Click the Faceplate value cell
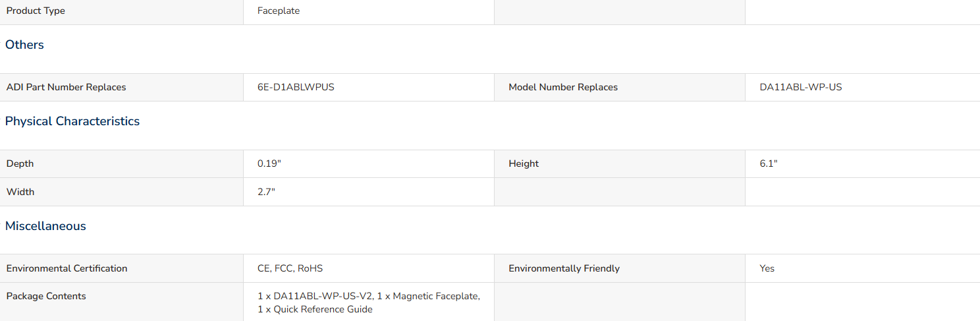This screenshot has width=980, height=321. coord(369,11)
